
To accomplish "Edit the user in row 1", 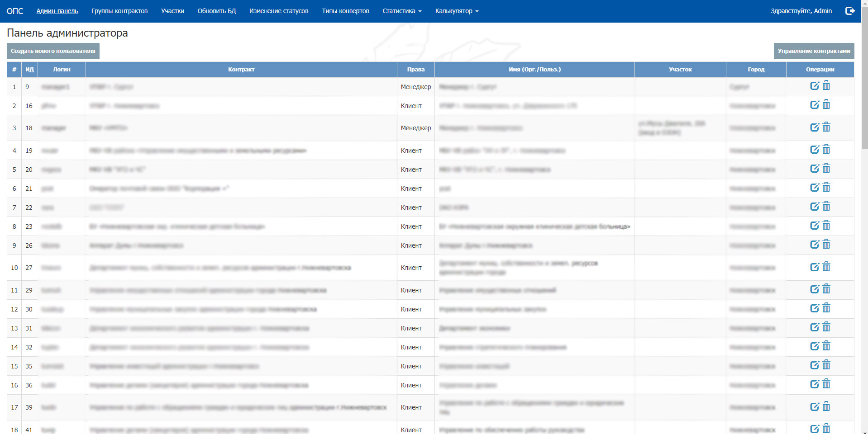I will [814, 86].
